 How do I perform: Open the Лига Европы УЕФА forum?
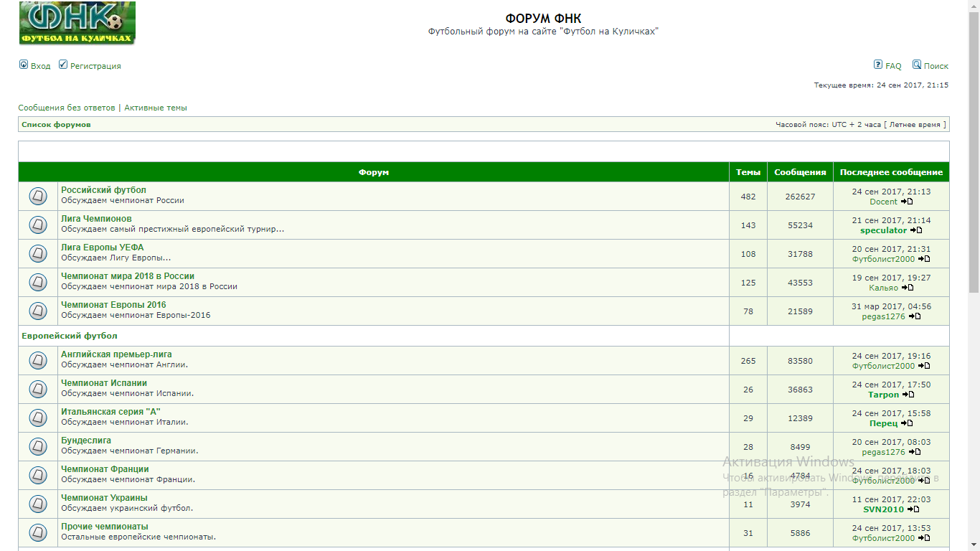pos(103,248)
